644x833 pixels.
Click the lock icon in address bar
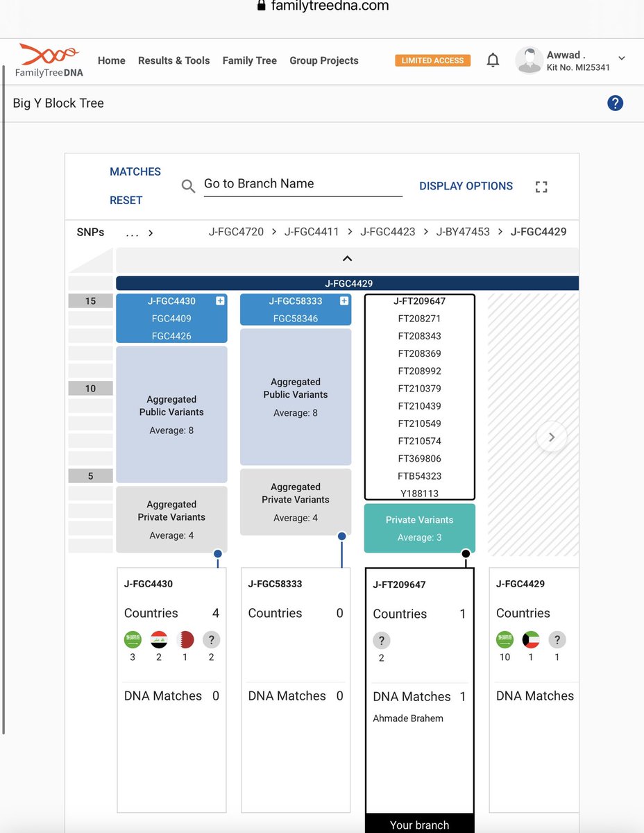point(261,6)
